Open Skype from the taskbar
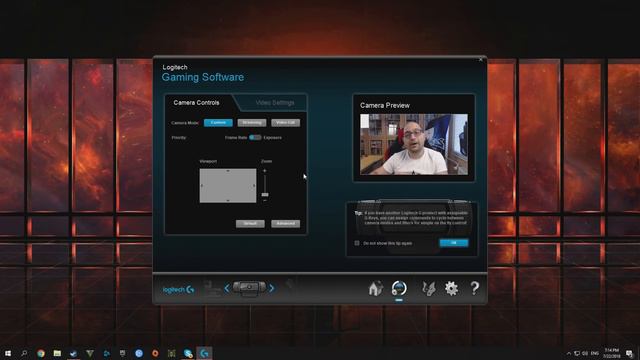The width and height of the screenshot is (640, 360). [x=188, y=353]
